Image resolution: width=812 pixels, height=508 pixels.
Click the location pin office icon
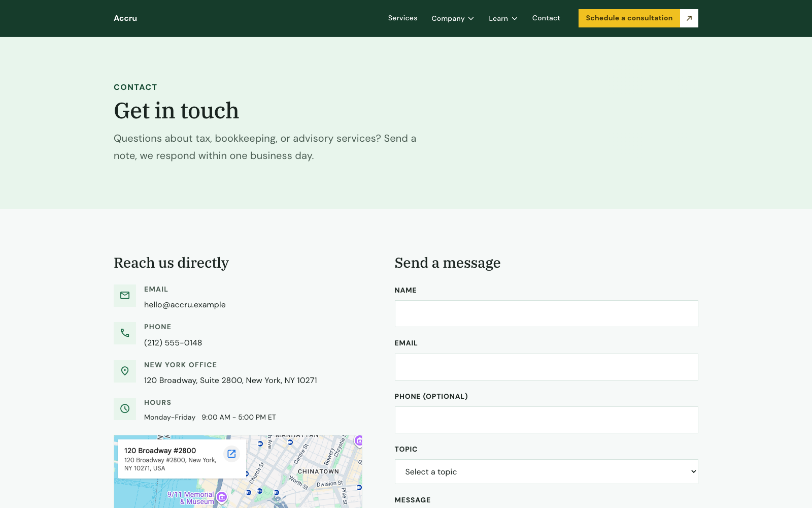tap(125, 371)
